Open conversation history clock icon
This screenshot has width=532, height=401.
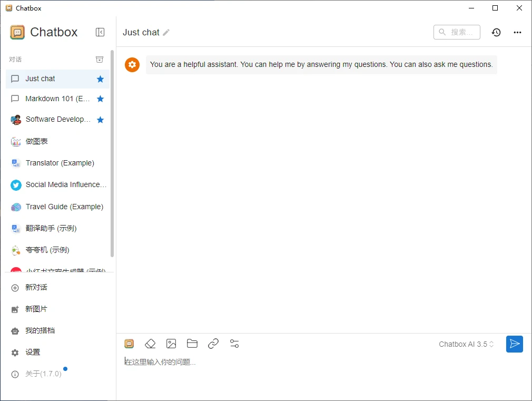pos(496,32)
